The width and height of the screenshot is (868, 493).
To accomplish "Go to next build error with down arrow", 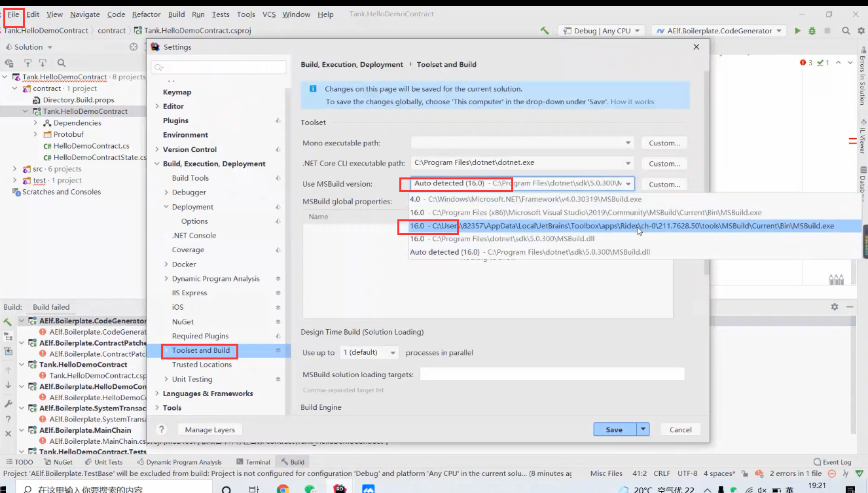I will [x=8, y=385].
